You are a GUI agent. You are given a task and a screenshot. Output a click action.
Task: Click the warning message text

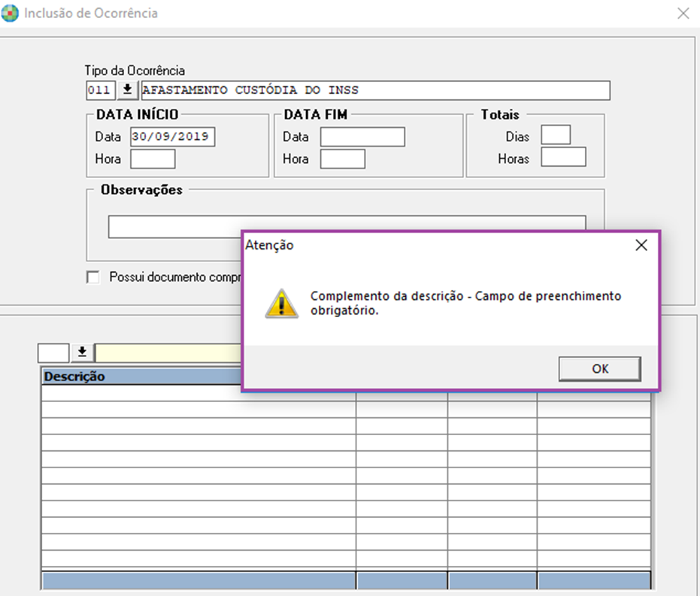tap(465, 303)
